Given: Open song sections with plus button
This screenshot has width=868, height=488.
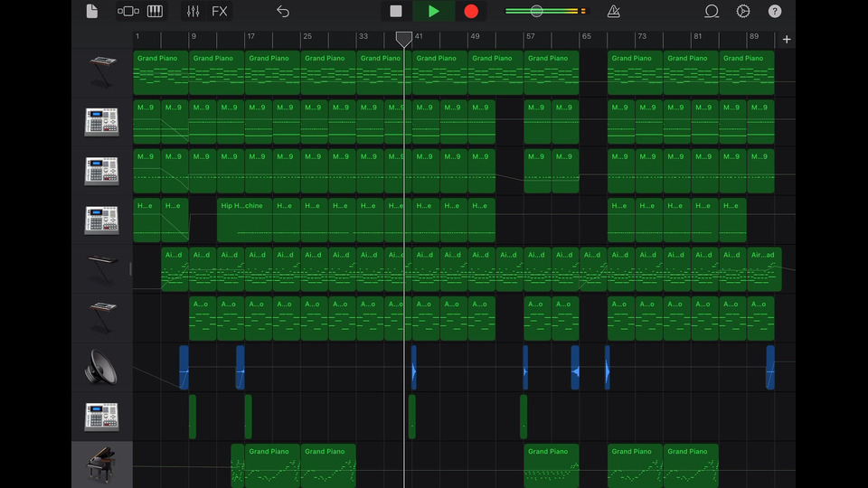Looking at the screenshot, I should tap(787, 40).
